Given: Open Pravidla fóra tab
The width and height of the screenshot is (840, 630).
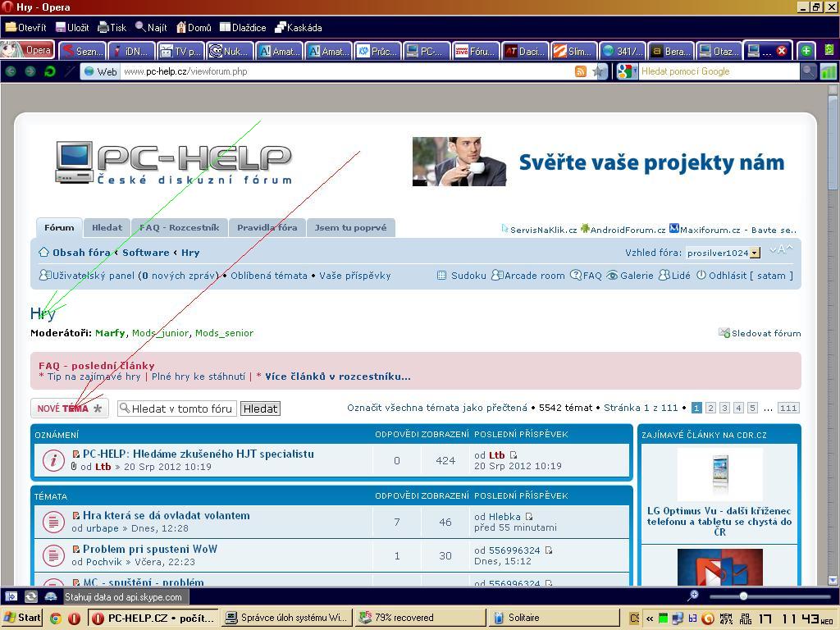Looking at the screenshot, I should [x=267, y=228].
